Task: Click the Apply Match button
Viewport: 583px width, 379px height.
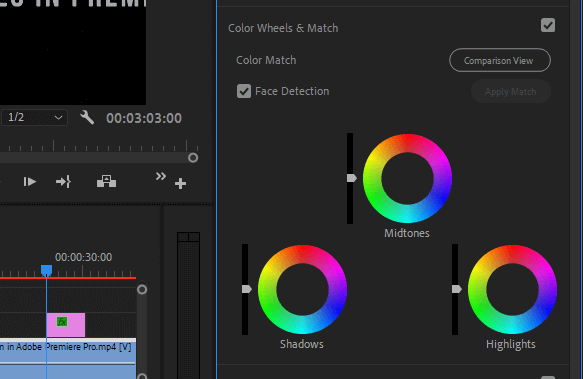Action: (510, 91)
